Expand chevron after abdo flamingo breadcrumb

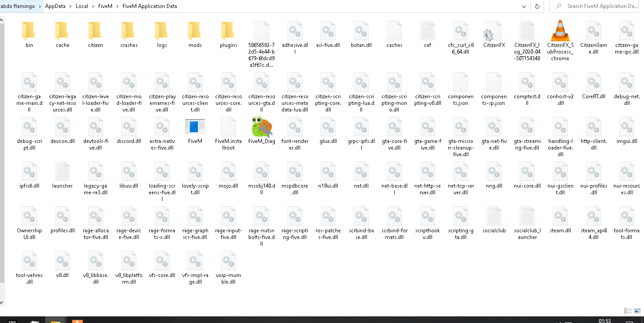pos(40,6)
